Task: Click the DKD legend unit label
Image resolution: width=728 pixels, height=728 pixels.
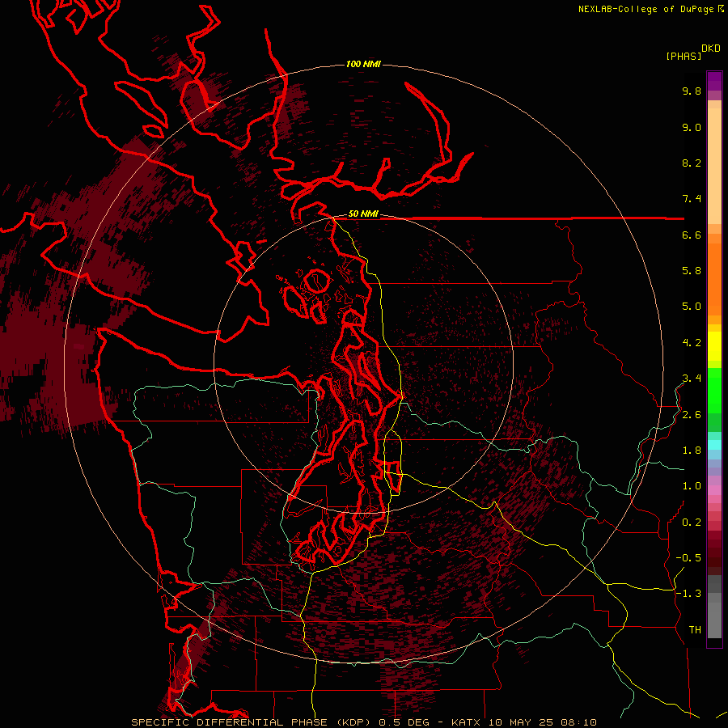Action: [711, 49]
